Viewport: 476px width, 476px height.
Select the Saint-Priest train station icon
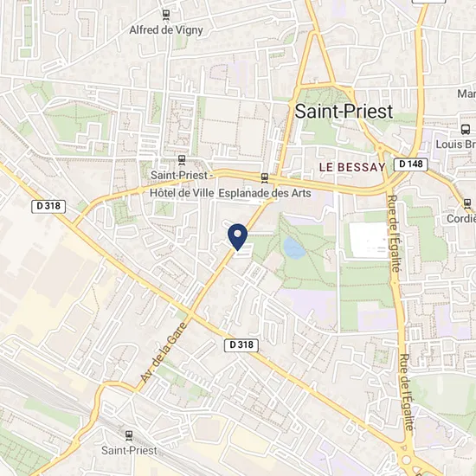129,436
